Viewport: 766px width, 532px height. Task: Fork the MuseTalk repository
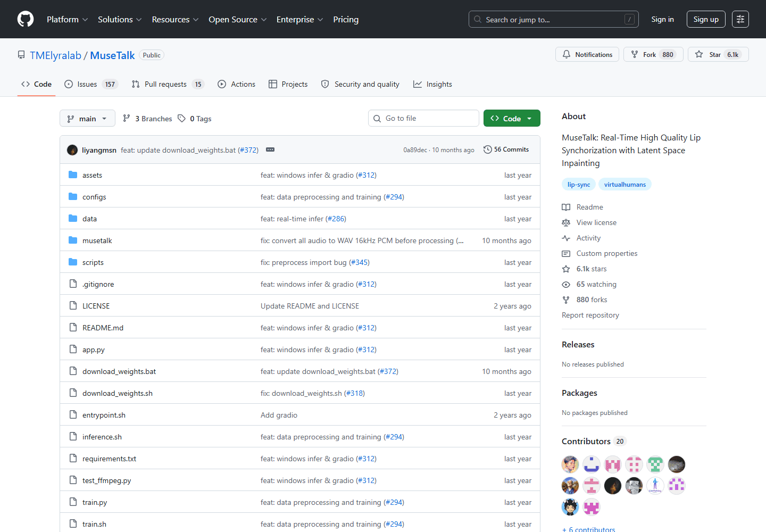pos(653,54)
